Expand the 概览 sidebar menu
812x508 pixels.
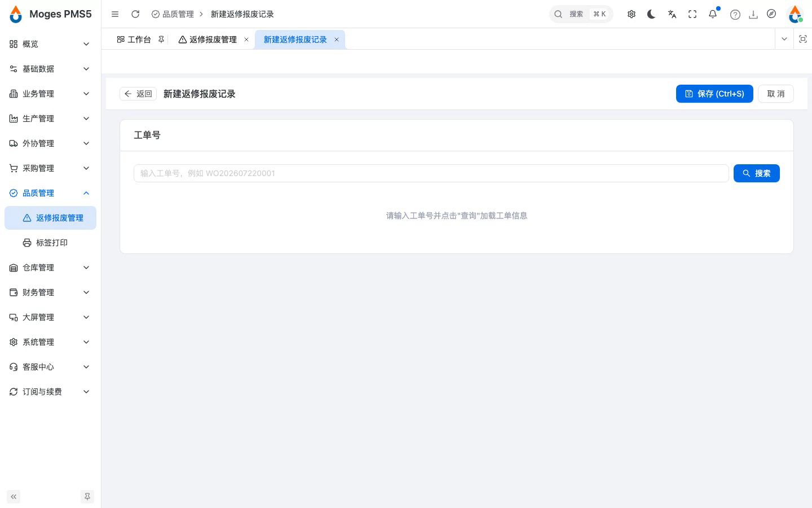[50, 44]
